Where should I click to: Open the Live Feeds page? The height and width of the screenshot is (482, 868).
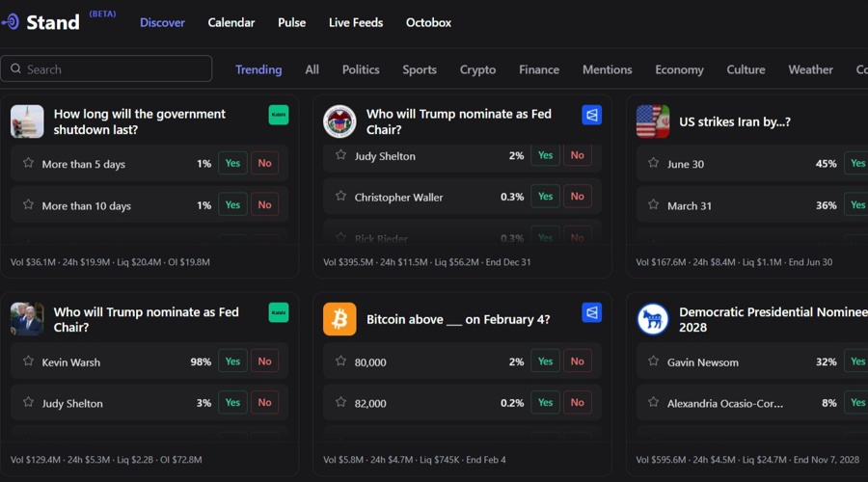tap(355, 22)
